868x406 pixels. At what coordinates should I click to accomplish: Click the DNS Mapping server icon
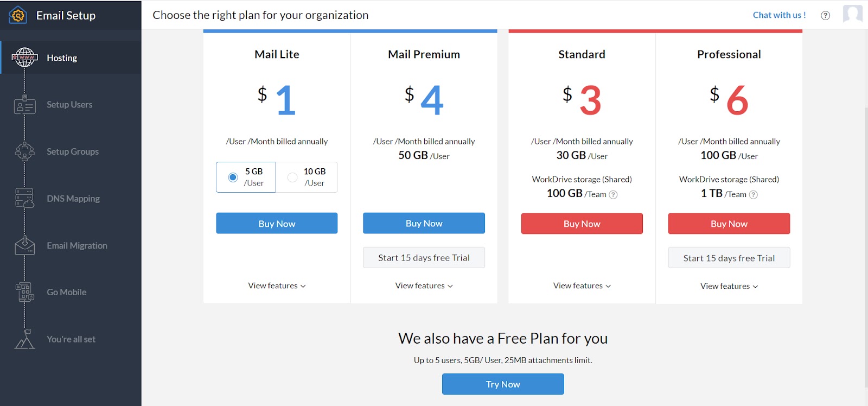pyautogui.click(x=24, y=198)
